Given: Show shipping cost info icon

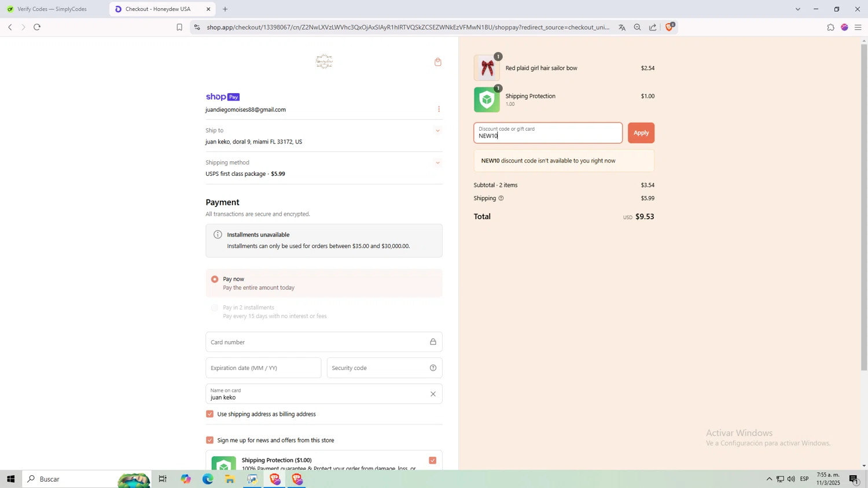Looking at the screenshot, I should tap(501, 198).
